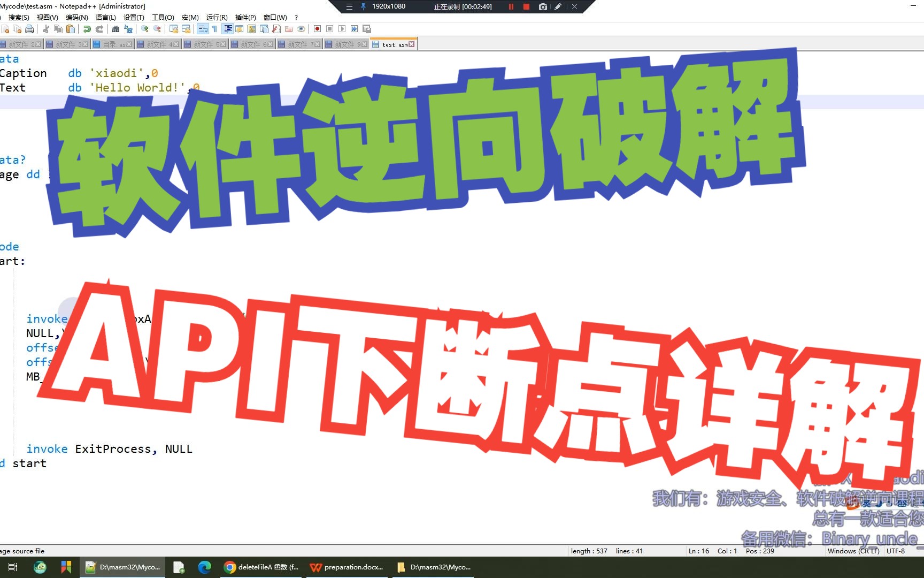Take a screenshot via recorder camera icon
Viewport: 924px width, 578px height.
543,6
